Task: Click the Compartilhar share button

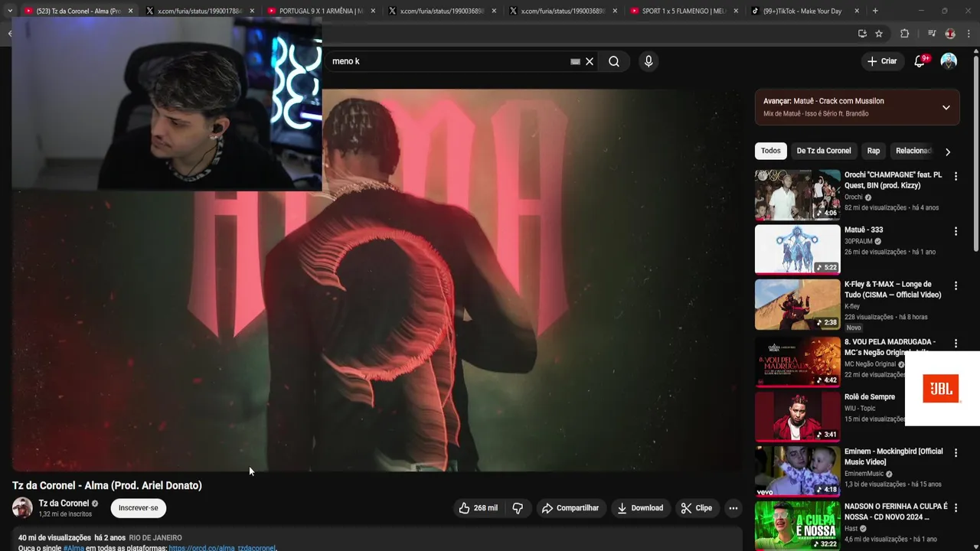Action: [x=570, y=508]
